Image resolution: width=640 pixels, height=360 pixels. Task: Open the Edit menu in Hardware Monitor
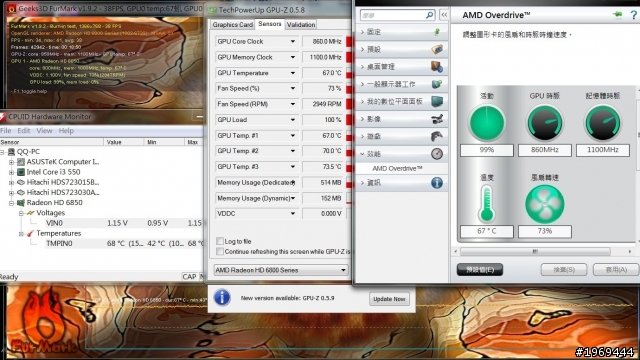[x=24, y=131]
